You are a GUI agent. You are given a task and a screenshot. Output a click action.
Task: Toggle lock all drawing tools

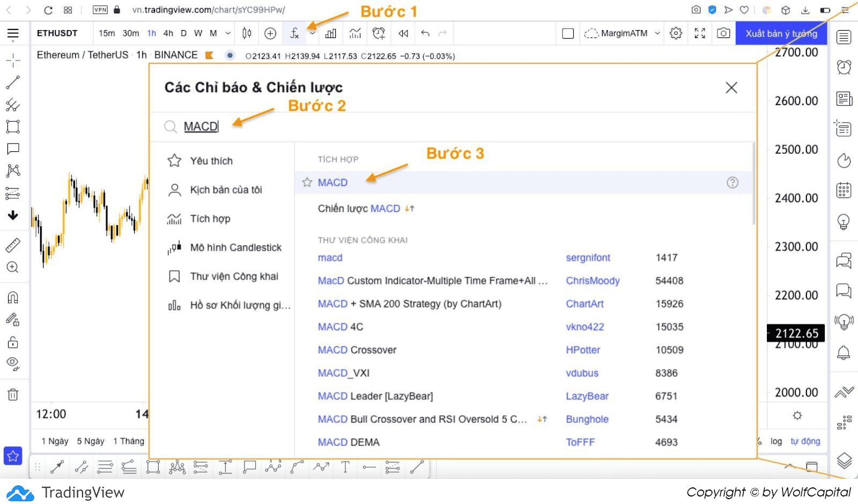pos(13,342)
